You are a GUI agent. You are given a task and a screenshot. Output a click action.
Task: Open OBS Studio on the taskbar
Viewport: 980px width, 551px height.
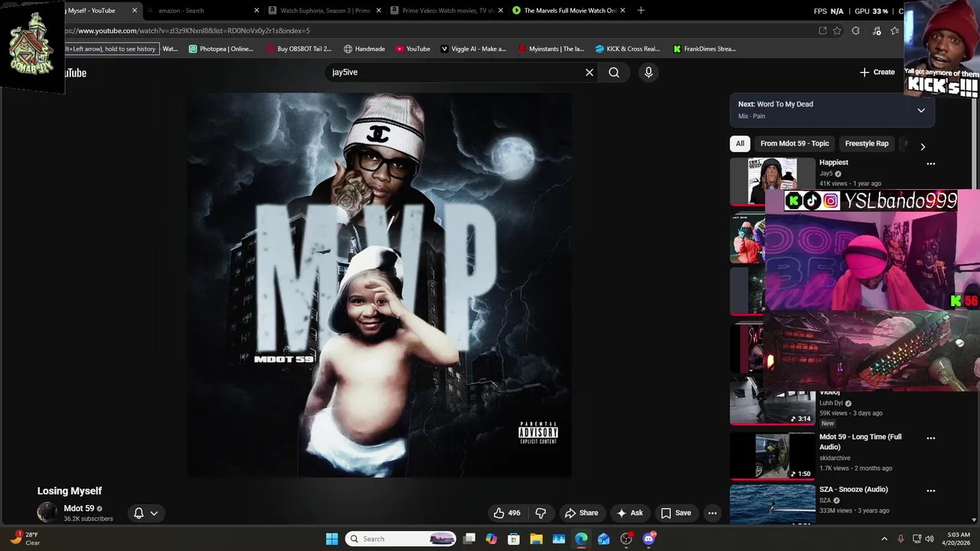626,539
